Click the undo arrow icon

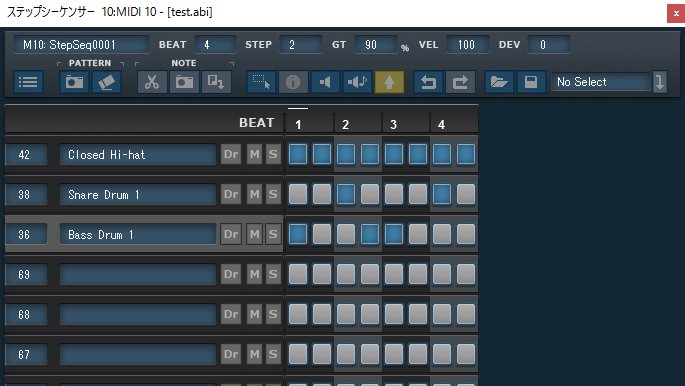coord(428,82)
